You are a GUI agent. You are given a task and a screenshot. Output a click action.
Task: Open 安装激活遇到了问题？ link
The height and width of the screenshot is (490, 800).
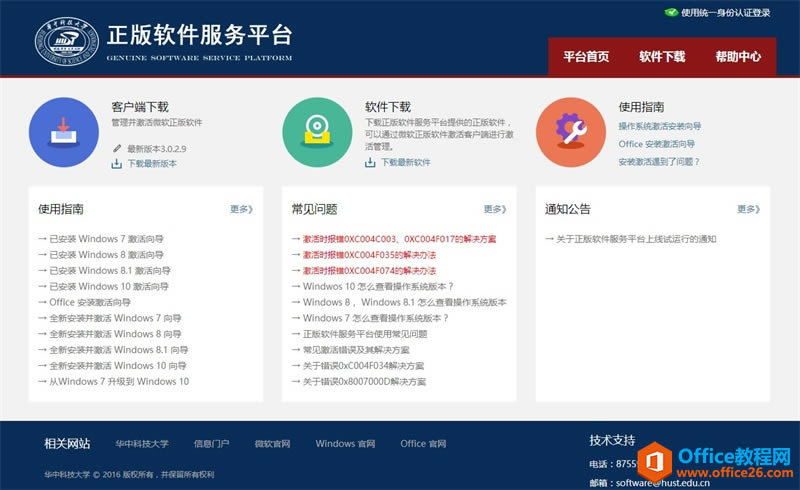point(659,162)
